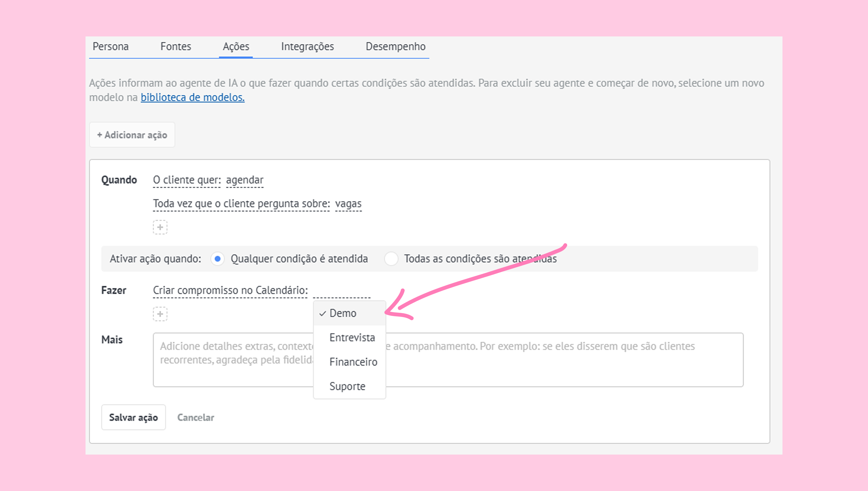Viewport: 868px width, 491px height.
Task: Click the plus icon under Quando conditions
Action: [x=160, y=227]
